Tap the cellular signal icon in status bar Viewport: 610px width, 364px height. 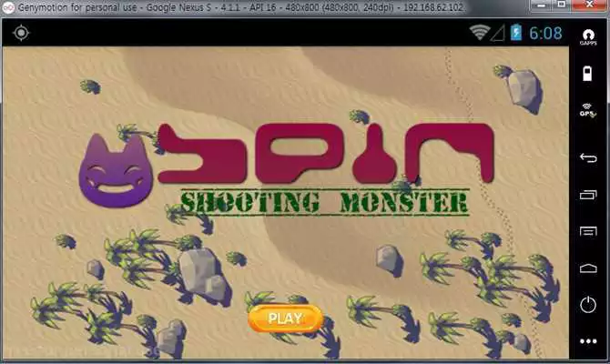[498, 33]
